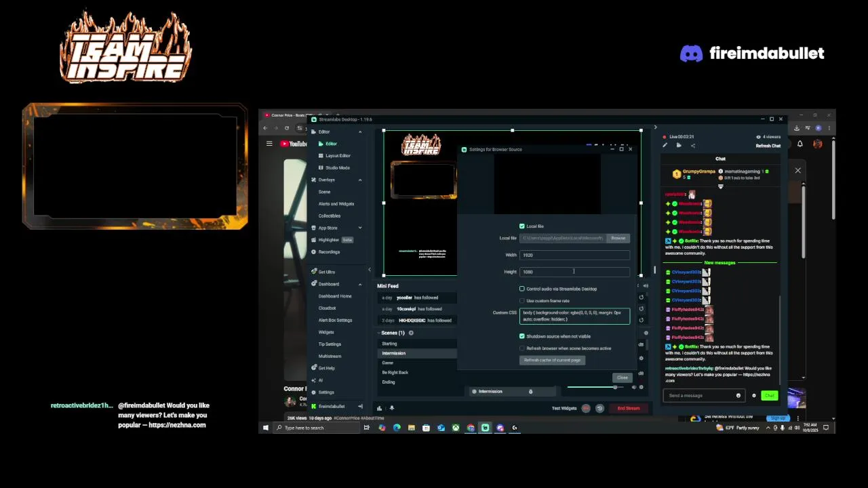Open File Explorer from the taskbar

click(x=411, y=428)
